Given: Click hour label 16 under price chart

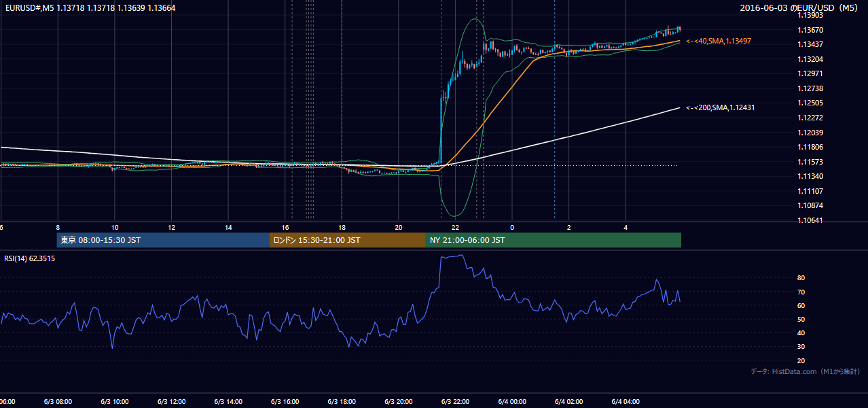Looking at the screenshot, I should click(x=285, y=227).
